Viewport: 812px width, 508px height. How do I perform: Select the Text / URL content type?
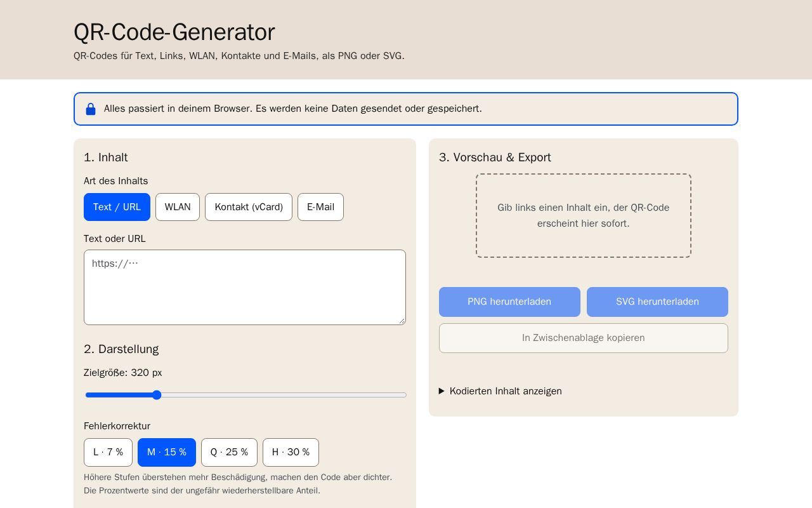117,207
